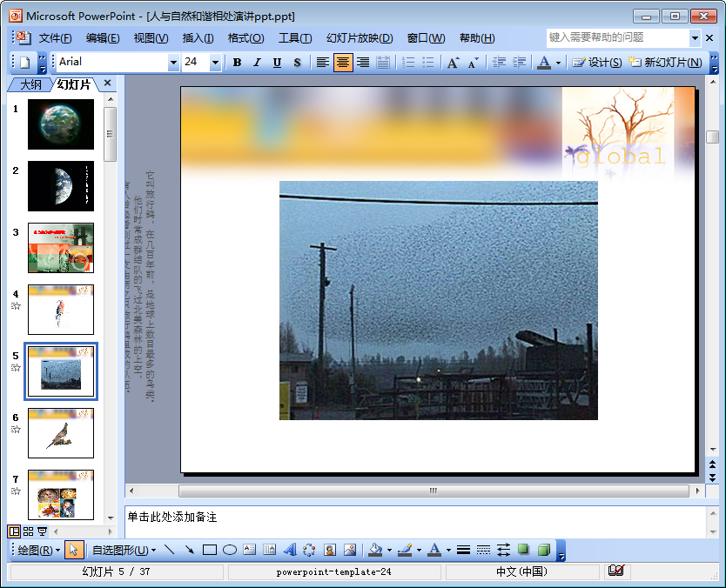The height and width of the screenshot is (588, 726).
Task: Toggle underline formatting
Action: click(x=277, y=63)
